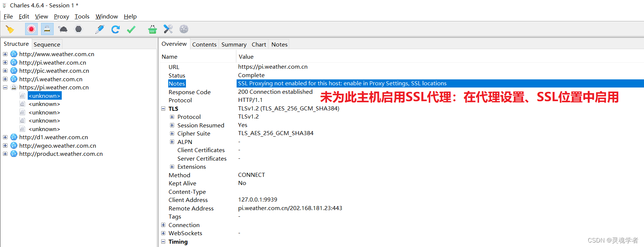Toggle the red recording button
The width and height of the screenshot is (644, 247).
31,29
